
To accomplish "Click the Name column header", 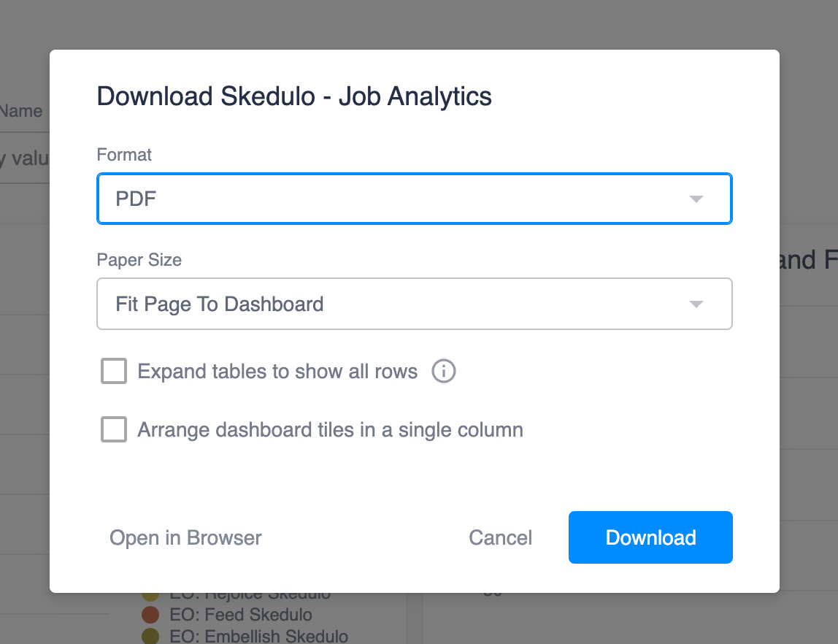I will coord(22,111).
